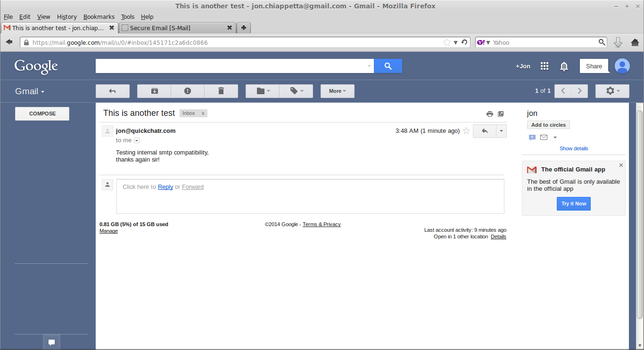Expand the Gmail product switcher
This screenshot has width=644, height=350.
click(x=30, y=91)
